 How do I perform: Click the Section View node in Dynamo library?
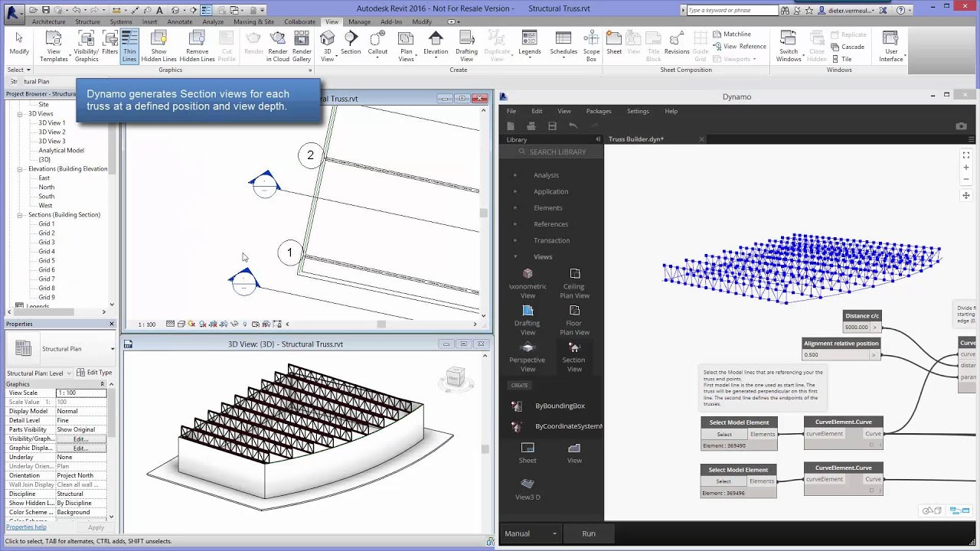tap(573, 356)
